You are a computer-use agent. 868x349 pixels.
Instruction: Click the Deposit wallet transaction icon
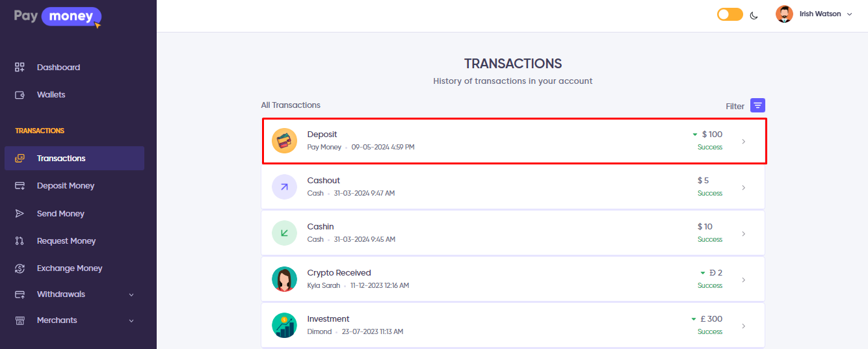click(284, 141)
